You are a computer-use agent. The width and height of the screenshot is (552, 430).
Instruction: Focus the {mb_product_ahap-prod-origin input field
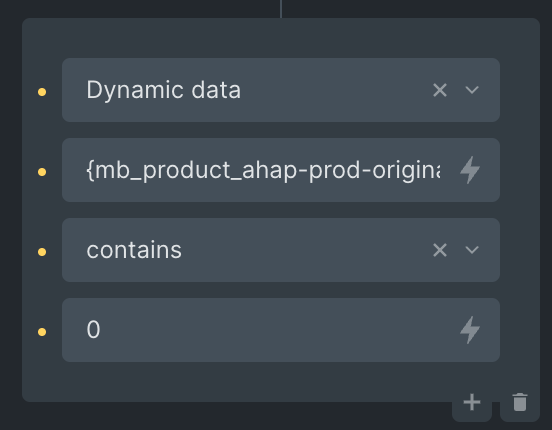click(281, 170)
